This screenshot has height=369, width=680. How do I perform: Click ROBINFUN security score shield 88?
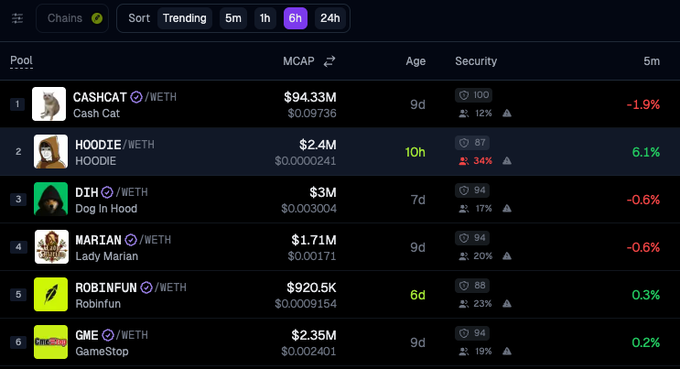click(x=472, y=286)
